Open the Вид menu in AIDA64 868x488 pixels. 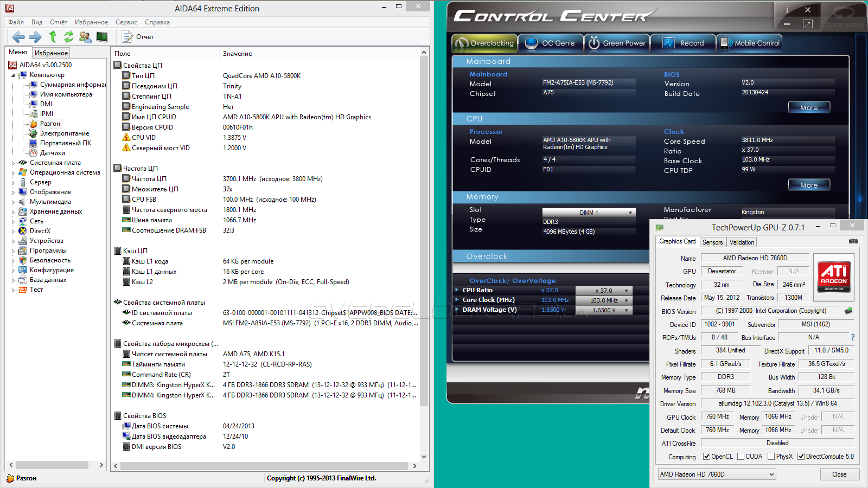[37, 22]
